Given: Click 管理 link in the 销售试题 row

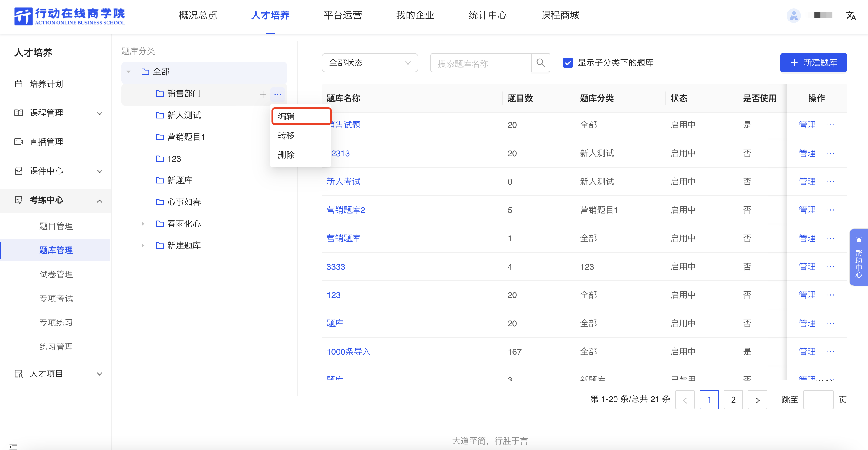Looking at the screenshot, I should point(807,125).
